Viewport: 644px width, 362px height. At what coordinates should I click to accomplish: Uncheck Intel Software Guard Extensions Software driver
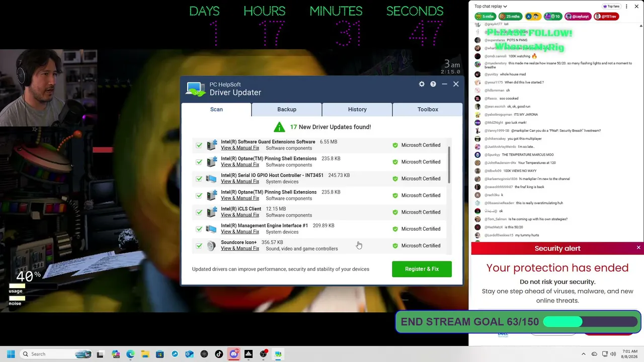click(x=199, y=145)
